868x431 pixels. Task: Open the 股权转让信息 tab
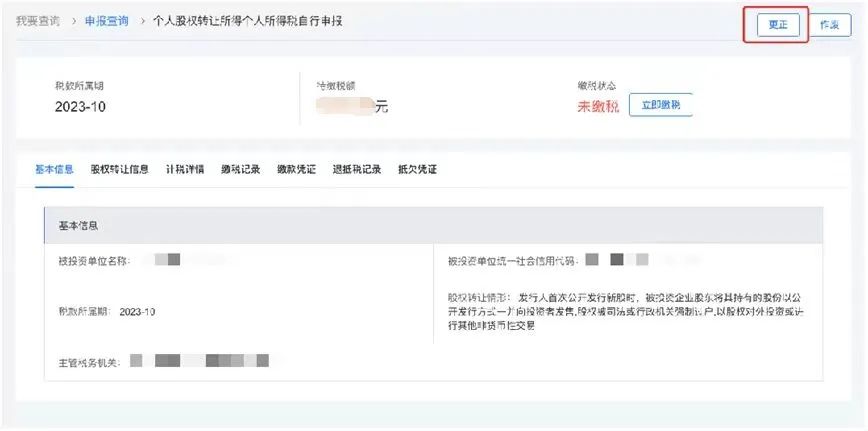(120, 170)
